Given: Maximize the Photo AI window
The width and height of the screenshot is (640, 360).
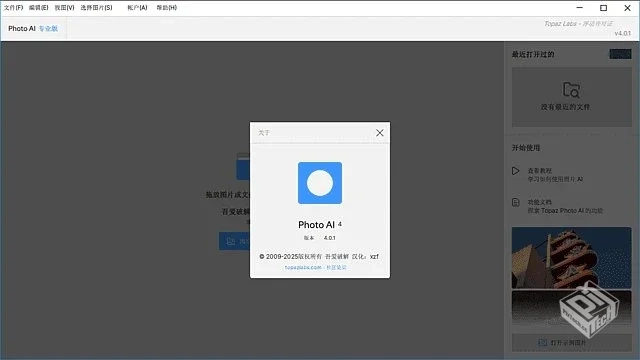Looking at the screenshot, I should click(603, 8).
